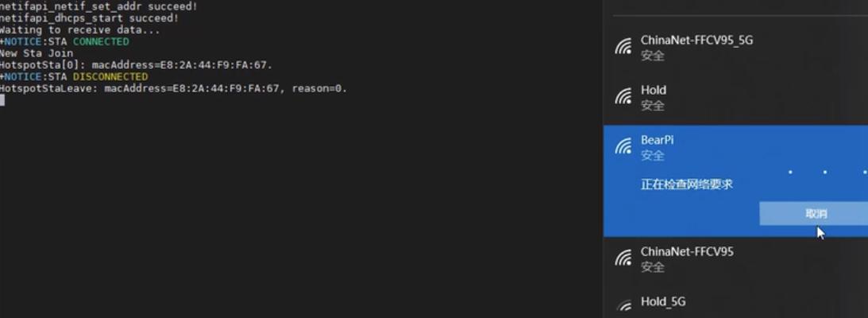Click the ChinaNet-FFCV95_5G Wi-Fi signal icon
868x318 pixels.
click(x=623, y=47)
